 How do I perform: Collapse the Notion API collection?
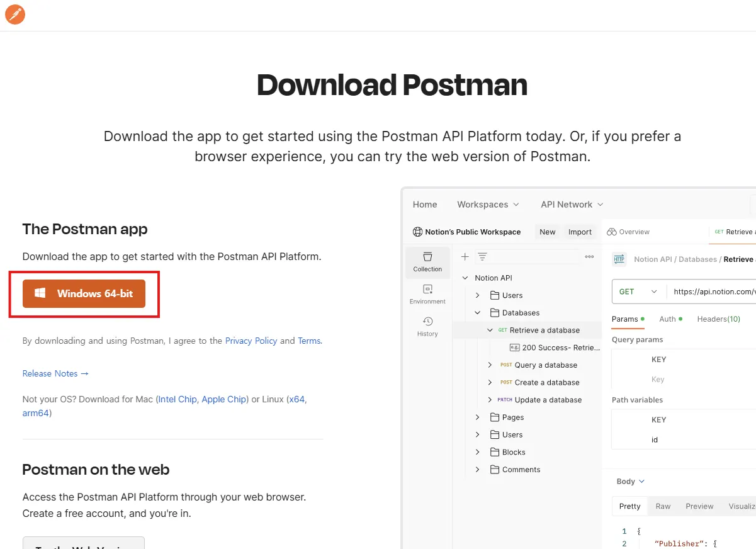point(465,278)
